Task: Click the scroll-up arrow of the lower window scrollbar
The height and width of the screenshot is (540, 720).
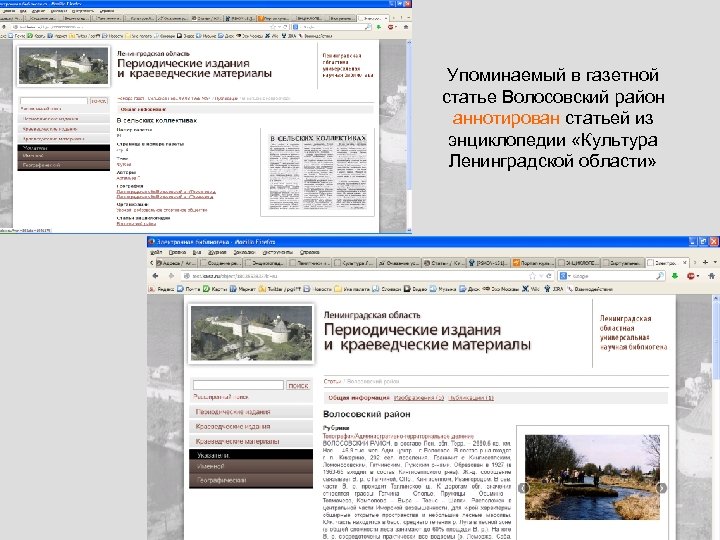Action: 716,299
